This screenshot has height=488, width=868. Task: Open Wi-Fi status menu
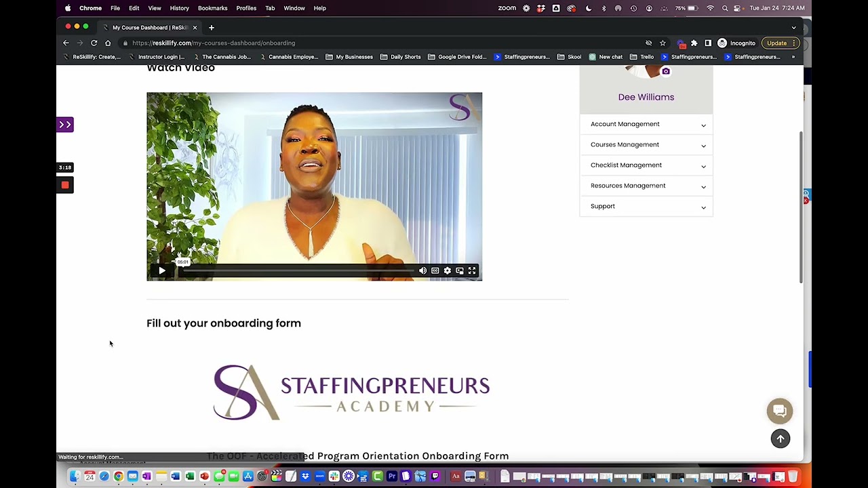click(x=710, y=8)
